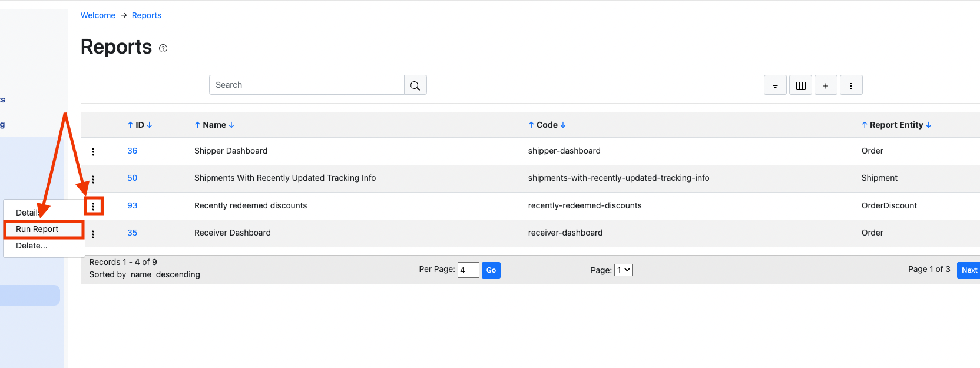Sort Name column ascending arrow

[197, 125]
